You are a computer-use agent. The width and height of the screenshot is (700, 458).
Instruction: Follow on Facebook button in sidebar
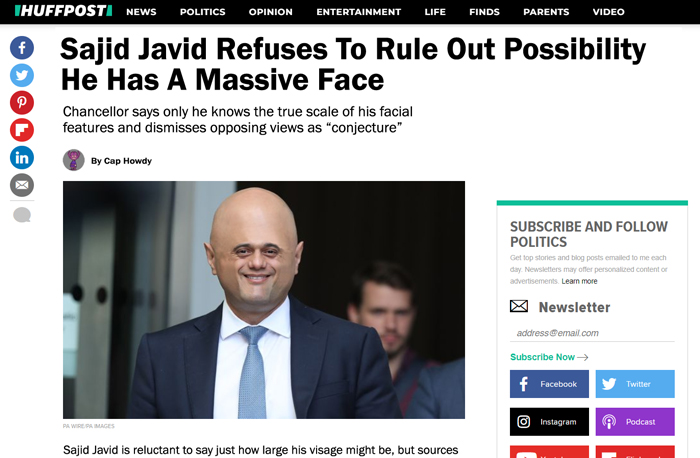point(549,384)
